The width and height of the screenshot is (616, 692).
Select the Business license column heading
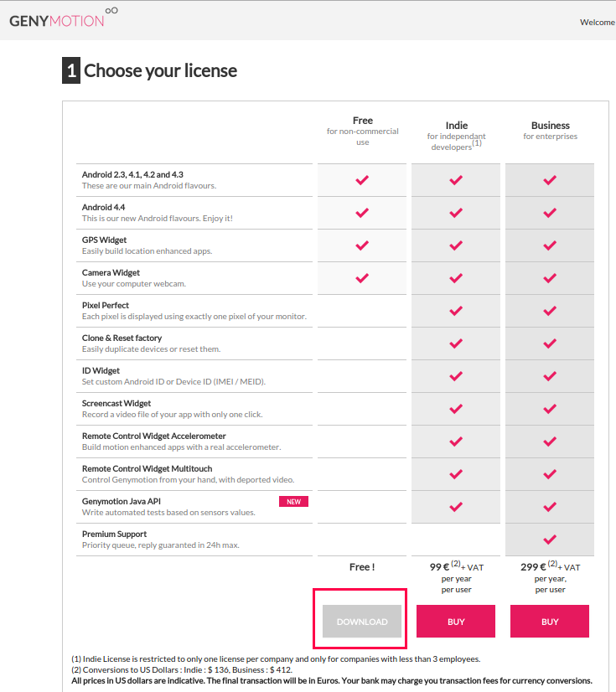[x=550, y=126]
